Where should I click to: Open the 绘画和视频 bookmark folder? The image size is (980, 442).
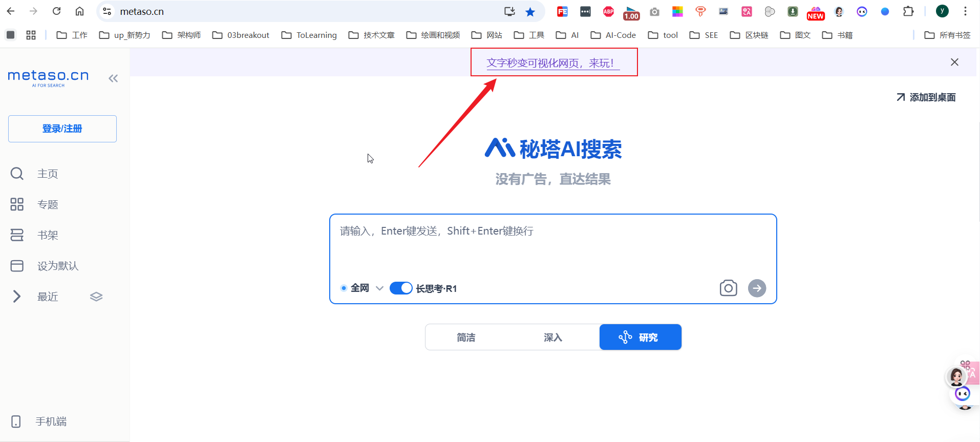pos(433,35)
